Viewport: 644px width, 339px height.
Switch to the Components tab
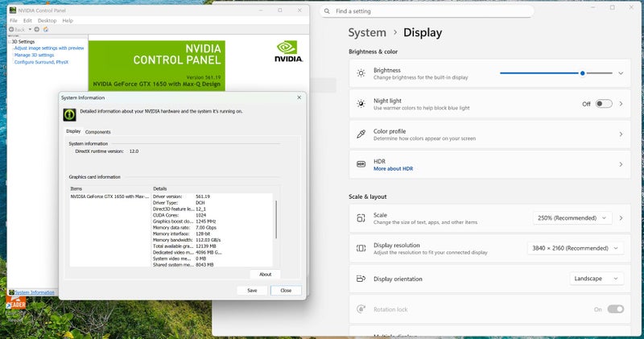[97, 132]
